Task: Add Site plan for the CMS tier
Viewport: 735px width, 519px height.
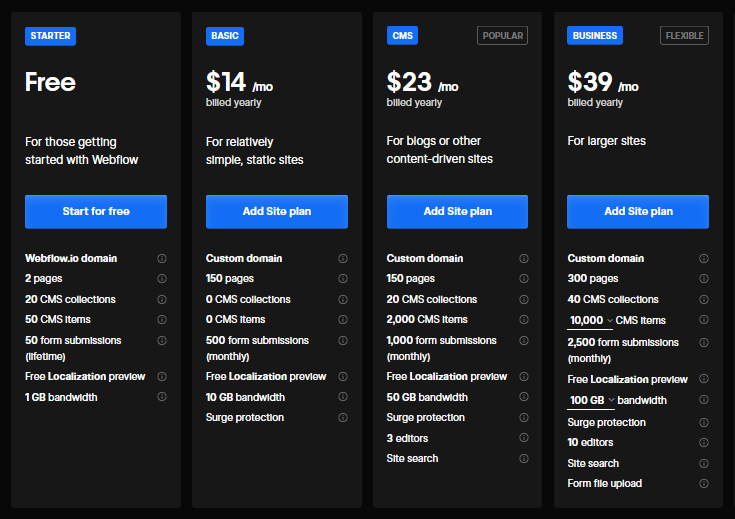Action: [x=457, y=211]
